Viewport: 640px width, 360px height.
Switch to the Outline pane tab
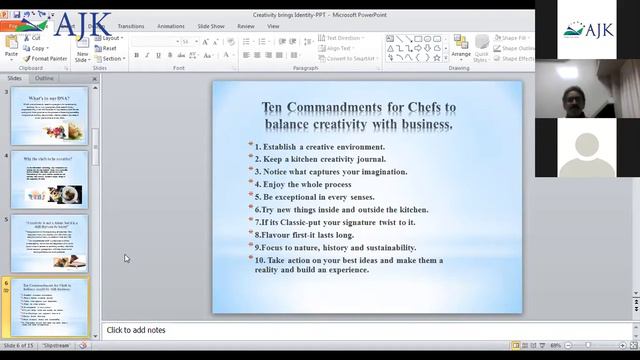pos(44,78)
